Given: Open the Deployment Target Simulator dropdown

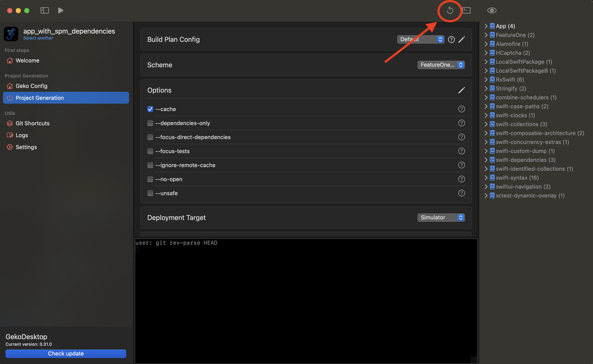Looking at the screenshot, I should (441, 217).
